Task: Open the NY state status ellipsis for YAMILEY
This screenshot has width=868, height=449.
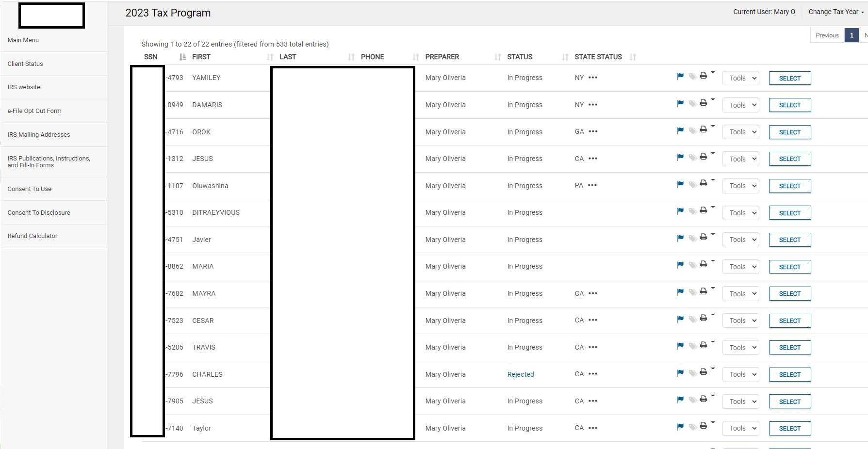Action: point(593,78)
